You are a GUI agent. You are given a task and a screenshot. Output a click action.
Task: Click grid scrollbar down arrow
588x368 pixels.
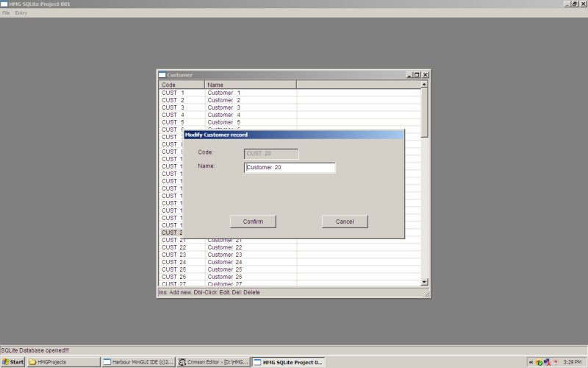click(424, 282)
